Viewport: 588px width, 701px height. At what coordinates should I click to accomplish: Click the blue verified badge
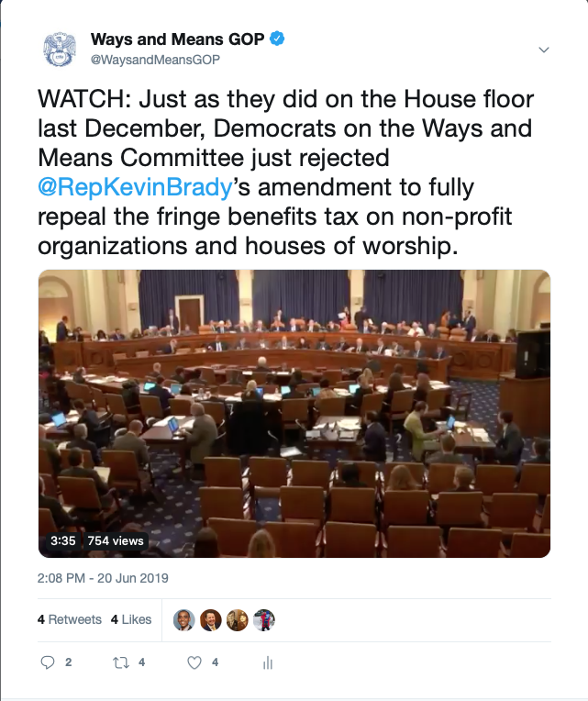[277, 39]
